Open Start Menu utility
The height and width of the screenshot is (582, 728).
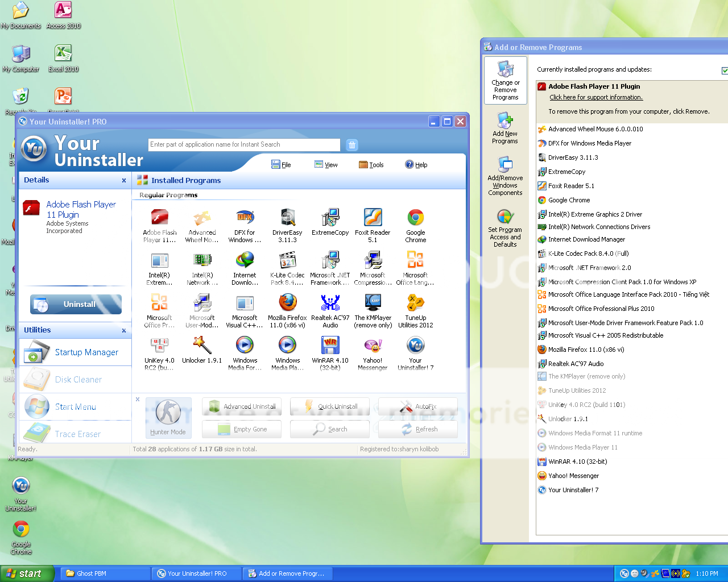tap(76, 407)
